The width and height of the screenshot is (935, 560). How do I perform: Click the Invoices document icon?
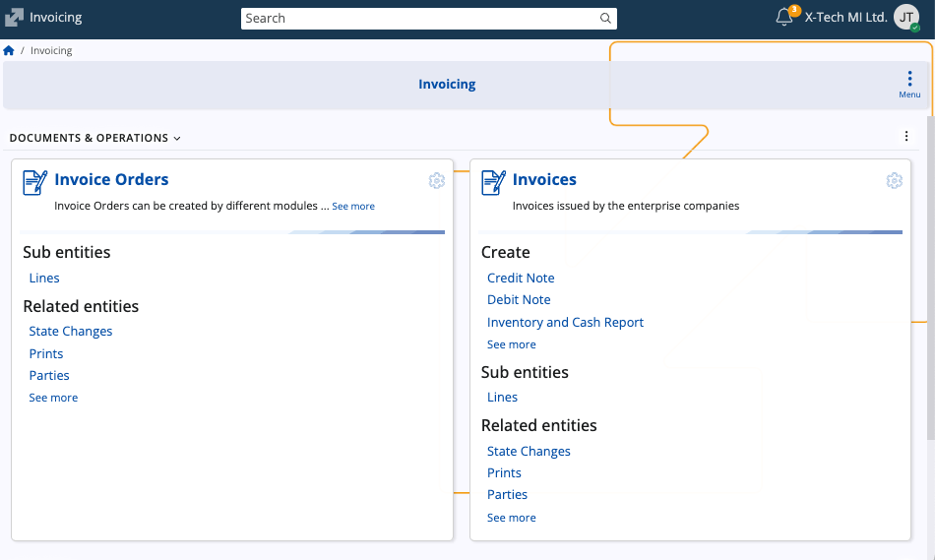click(493, 182)
